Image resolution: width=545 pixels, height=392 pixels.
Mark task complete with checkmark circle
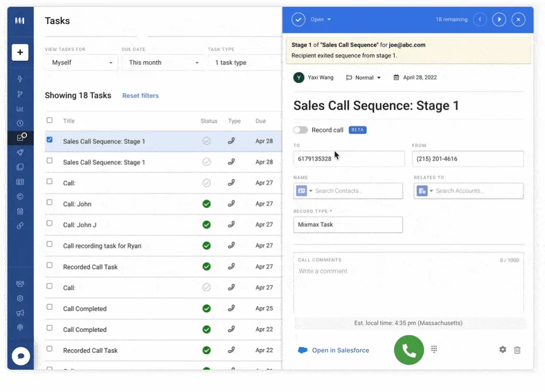(298, 19)
